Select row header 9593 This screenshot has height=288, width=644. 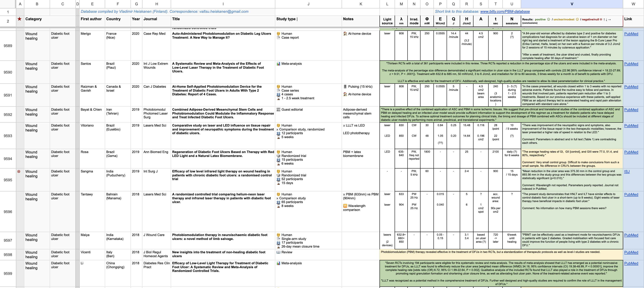tap(8, 136)
